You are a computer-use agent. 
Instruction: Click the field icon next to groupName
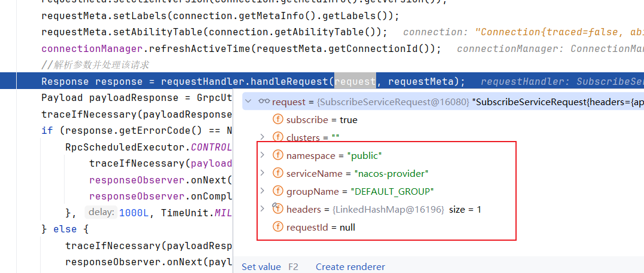pyautogui.click(x=277, y=191)
